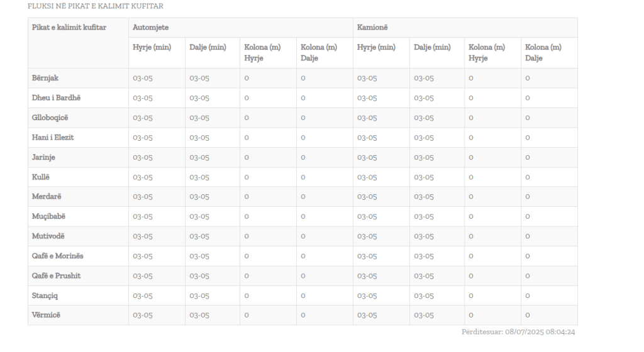
Task: Click the Qafë e Prushit row label
Action: (x=56, y=276)
